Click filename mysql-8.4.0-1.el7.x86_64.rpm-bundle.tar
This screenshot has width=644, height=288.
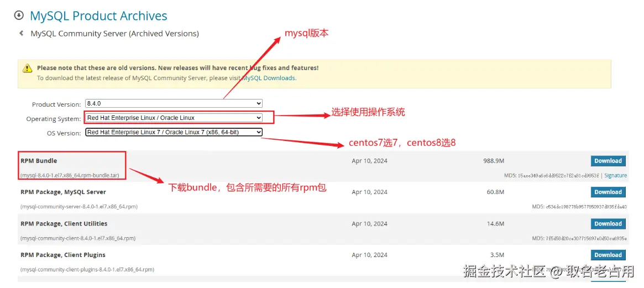point(70,175)
